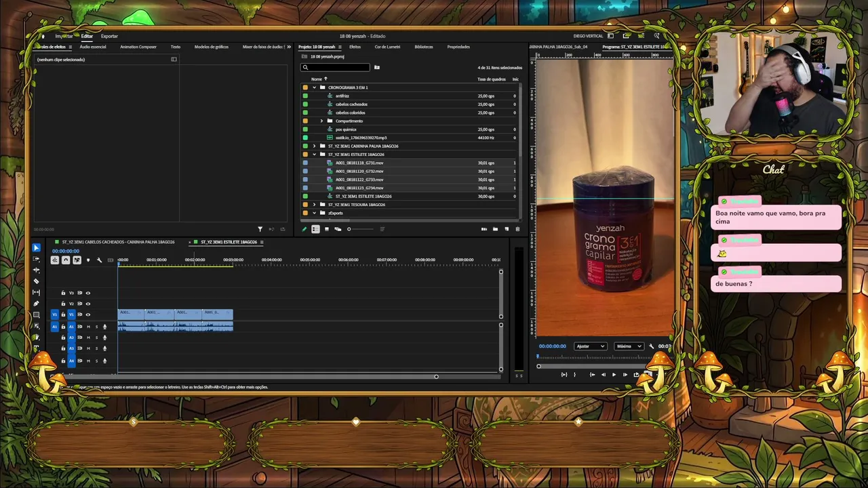Mute audio track A1
Screen dimensions: 868x488
[88, 327]
